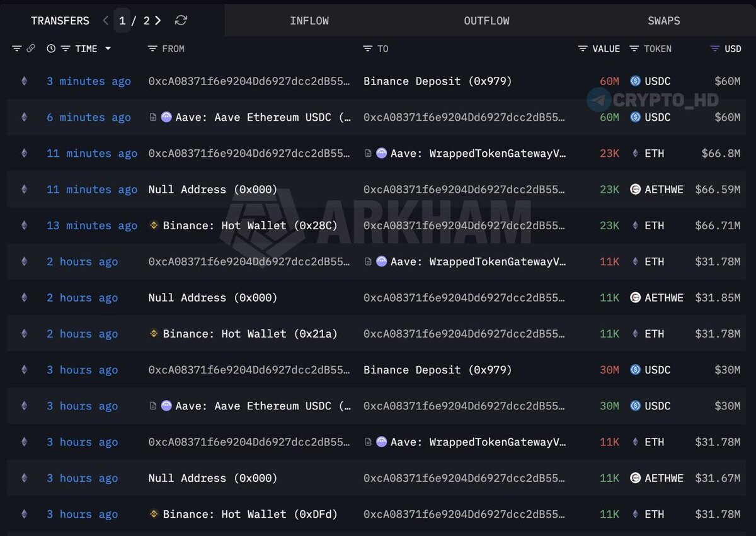The height and width of the screenshot is (536, 756).
Task: Open the '13 minutes ago' transaction link
Action: (92, 225)
